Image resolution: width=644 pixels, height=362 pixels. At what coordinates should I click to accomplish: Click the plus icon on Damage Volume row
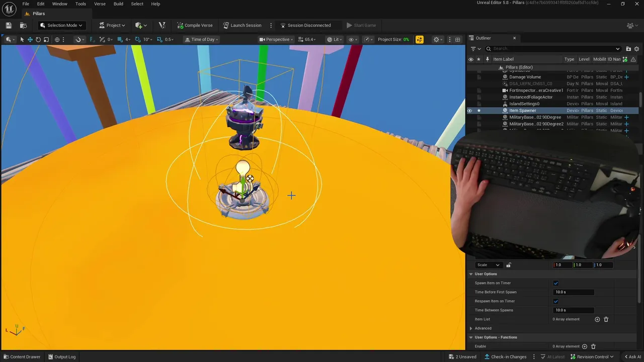626,77
